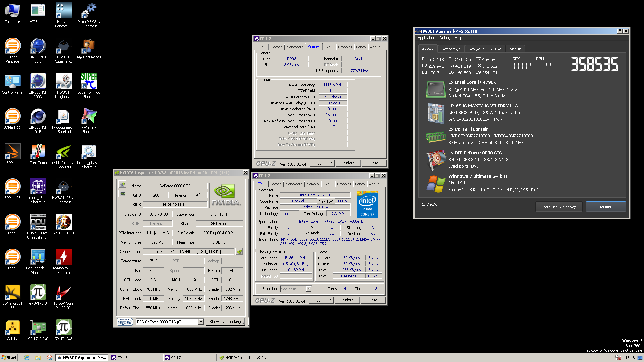Switch to NVIDIA Inspector taskbar button
This screenshot has height=362, width=644.
coord(244,358)
